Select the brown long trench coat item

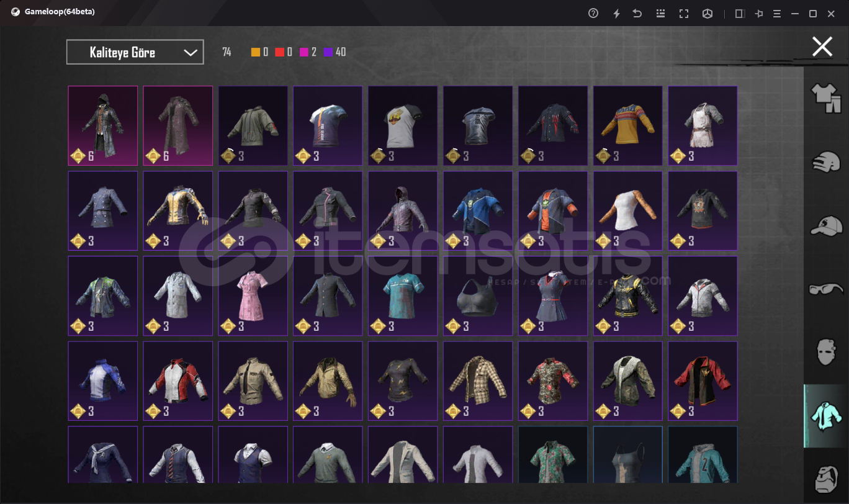(x=178, y=125)
